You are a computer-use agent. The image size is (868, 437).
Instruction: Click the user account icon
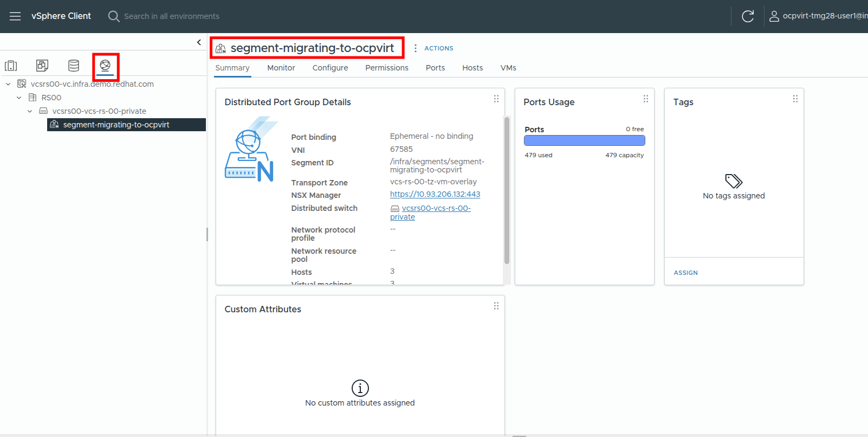(x=774, y=16)
